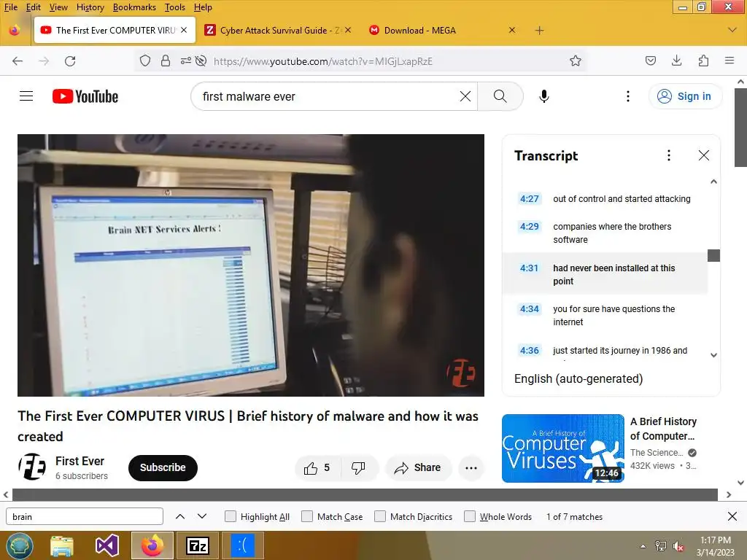Open File Explorer from the taskbar
Screen dimensions: 747x560
[62, 545]
